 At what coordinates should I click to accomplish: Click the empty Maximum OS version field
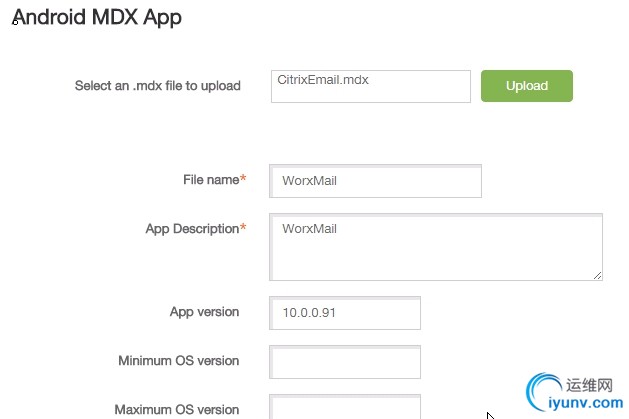click(x=345, y=407)
